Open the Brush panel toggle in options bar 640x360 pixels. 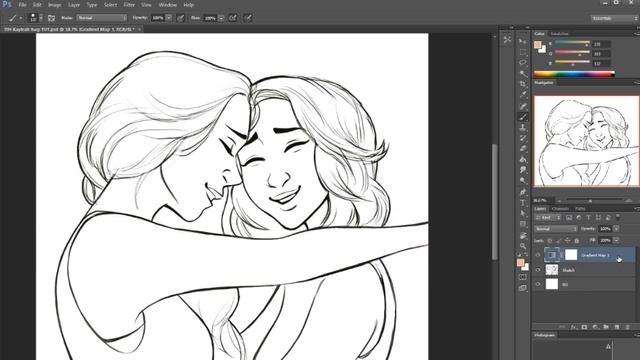(51, 18)
